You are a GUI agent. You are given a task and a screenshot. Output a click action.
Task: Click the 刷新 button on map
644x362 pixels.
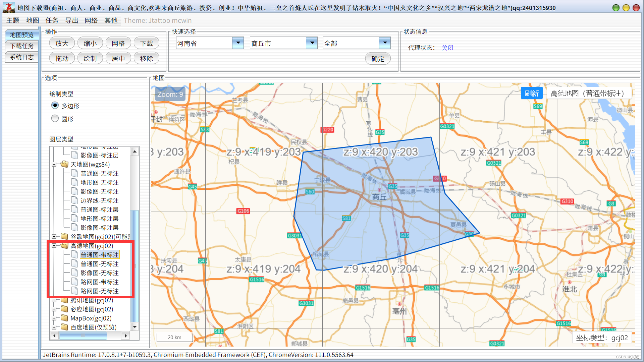[x=531, y=93]
